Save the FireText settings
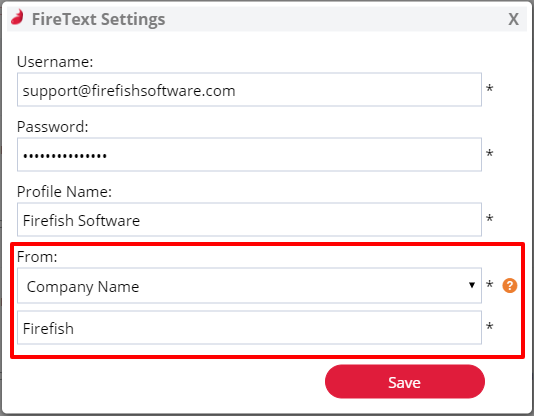The height and width of the screenshot is (416, 534). coord(405,382)
